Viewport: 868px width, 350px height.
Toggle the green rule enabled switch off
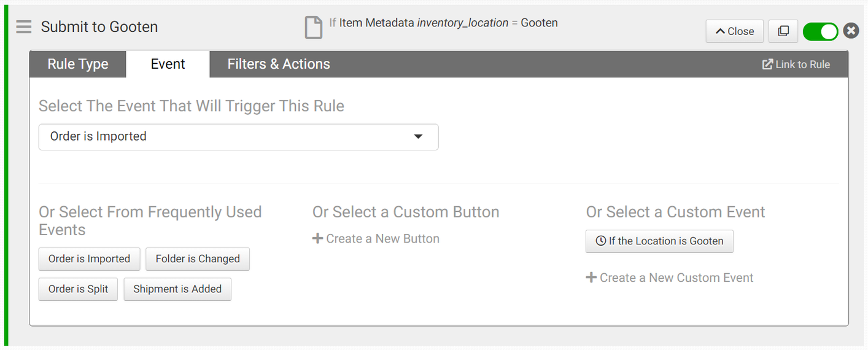820,31
